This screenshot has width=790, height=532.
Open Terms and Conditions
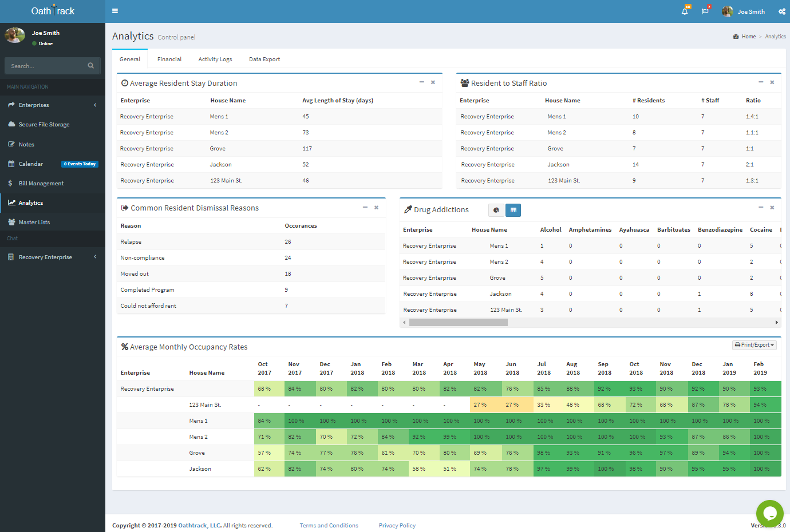[x=329, y=526]
